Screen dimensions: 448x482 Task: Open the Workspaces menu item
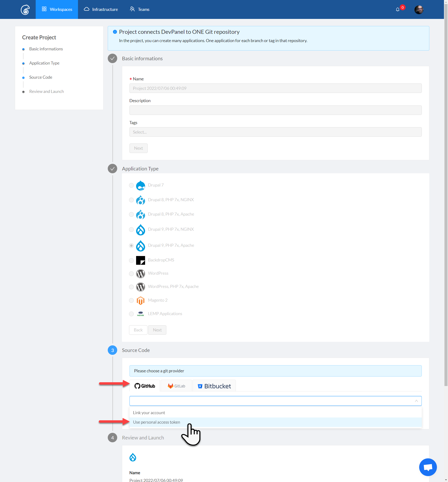(x=57, y=9)
